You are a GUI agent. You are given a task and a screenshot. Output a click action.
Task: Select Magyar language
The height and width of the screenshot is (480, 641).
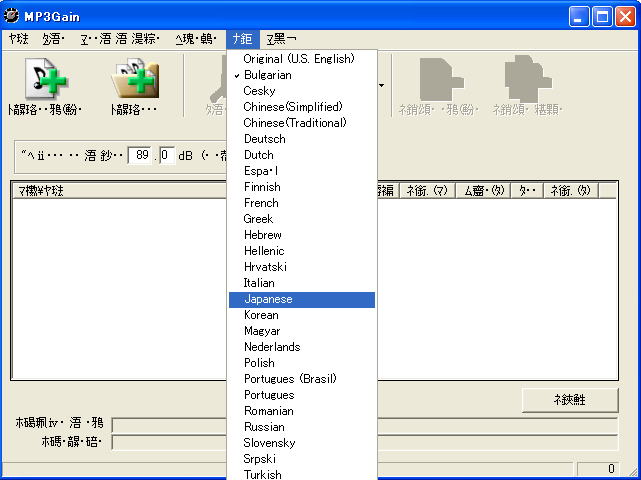tap(302, 331)
